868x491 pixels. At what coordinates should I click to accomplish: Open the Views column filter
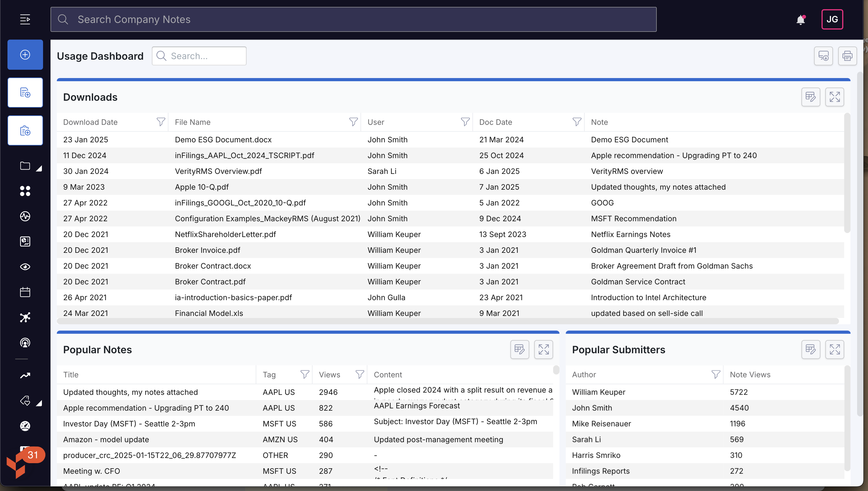pyautogui.click(x=359, y=375)
